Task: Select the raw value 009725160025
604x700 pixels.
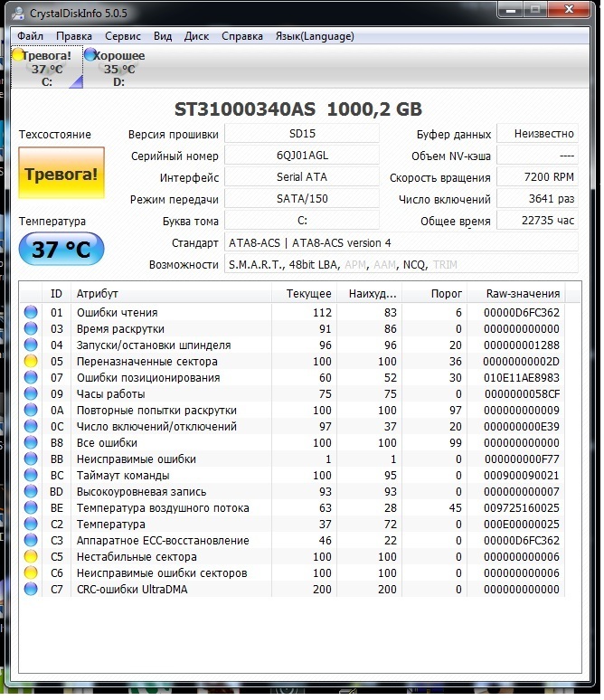Action: [x=522, y=508]
